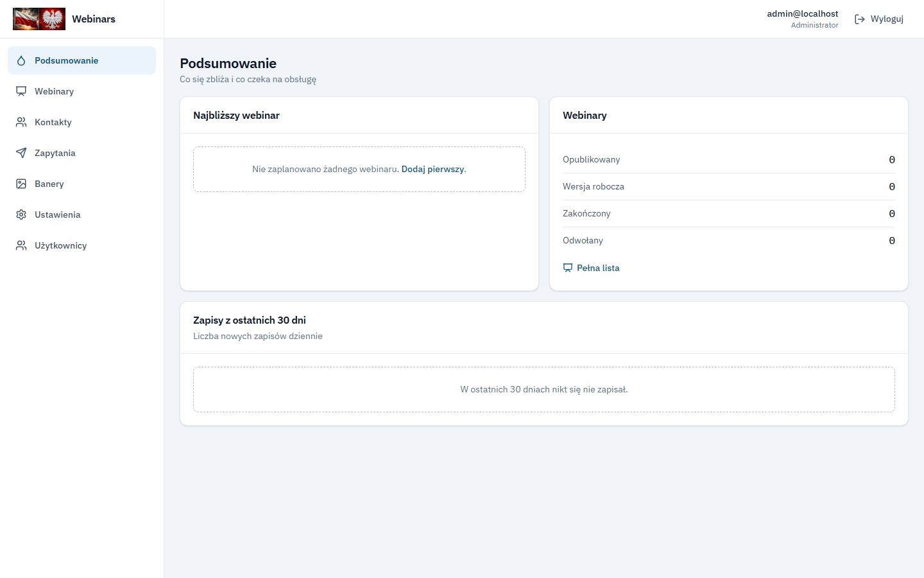Click the Wyloguj button
Image resolution: width=924 pixels, height=578 pixels.
879,19
